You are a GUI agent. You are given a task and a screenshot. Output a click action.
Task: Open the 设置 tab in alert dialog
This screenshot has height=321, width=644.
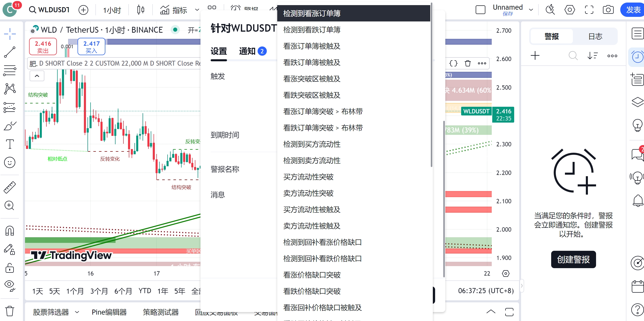click(219, 51)
